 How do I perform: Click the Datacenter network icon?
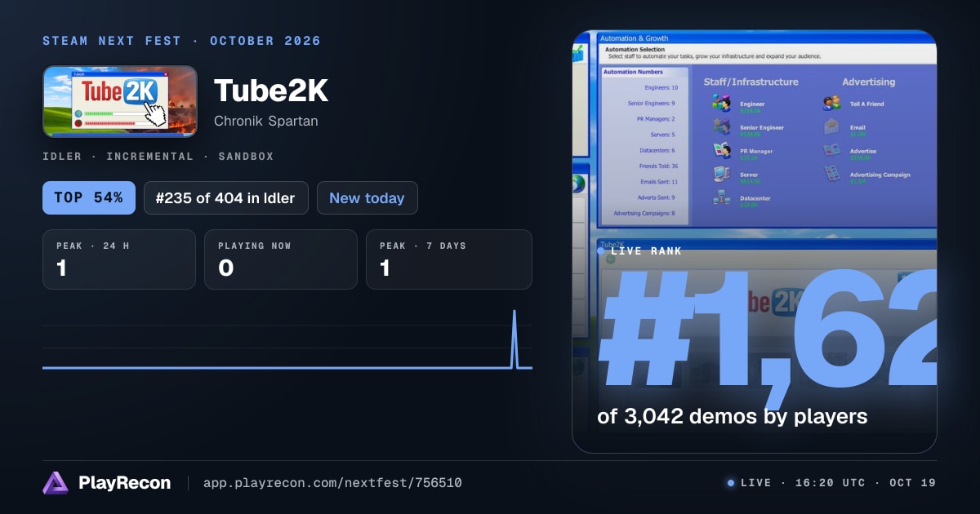pos(721,197)
